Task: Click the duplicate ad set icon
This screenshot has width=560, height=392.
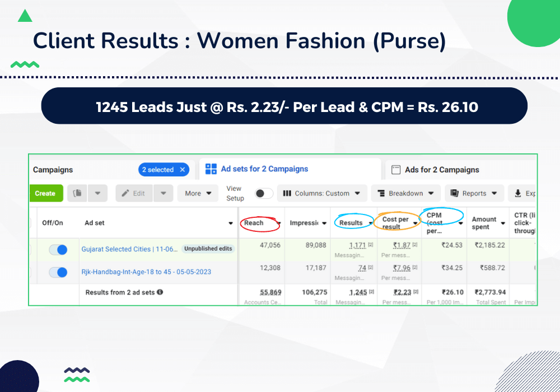Action: click(x=78, y=193)
